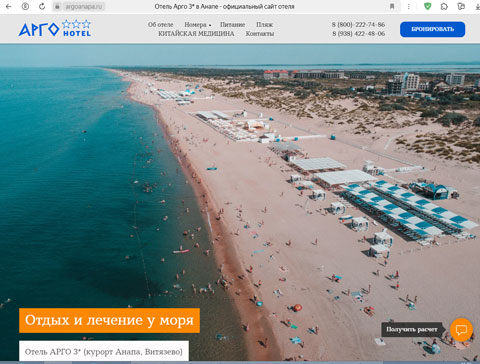
Task: Click the extensions icon in browser toolbar
Action: point(444,6)
